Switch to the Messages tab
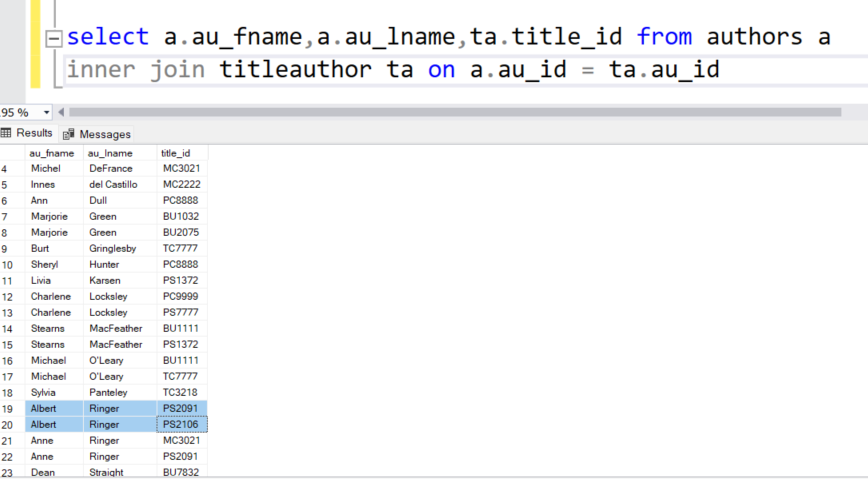The height and width of the screenshot is (479, 868). point(97,134)
